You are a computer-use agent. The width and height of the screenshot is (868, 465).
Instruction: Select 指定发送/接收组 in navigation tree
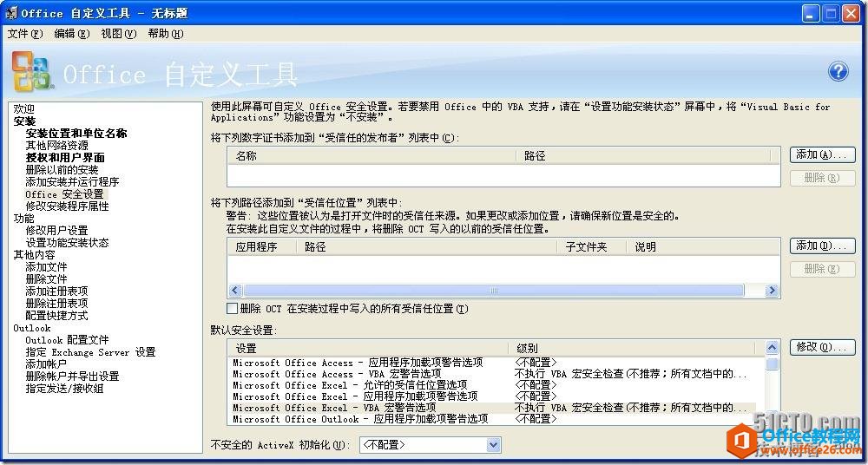[65, 389]
